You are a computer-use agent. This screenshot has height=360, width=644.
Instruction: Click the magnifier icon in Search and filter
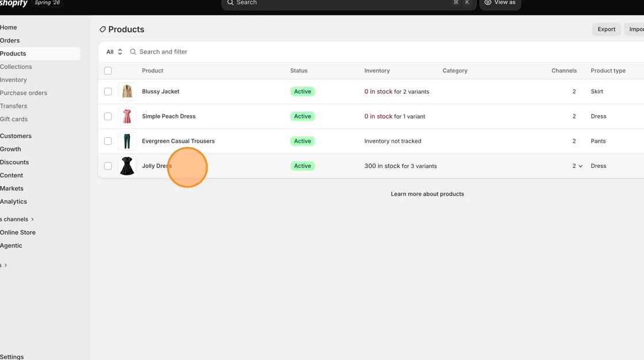(x=133, y=52)
